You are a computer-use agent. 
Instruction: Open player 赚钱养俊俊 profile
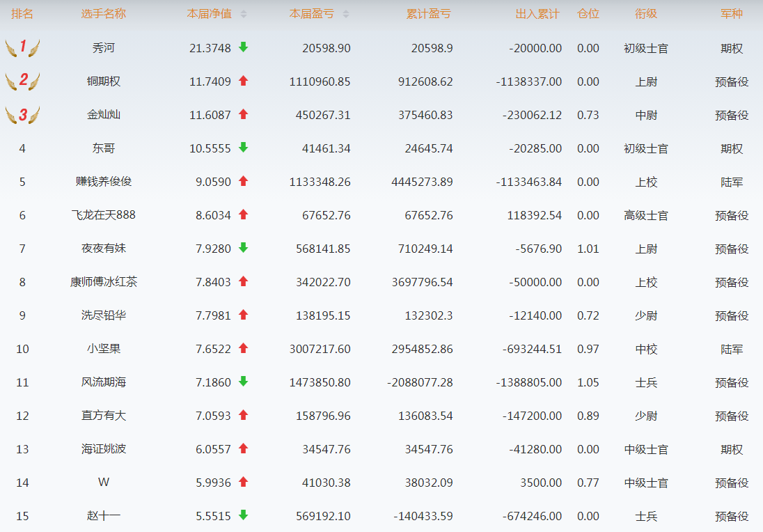[x=104, y=182]
